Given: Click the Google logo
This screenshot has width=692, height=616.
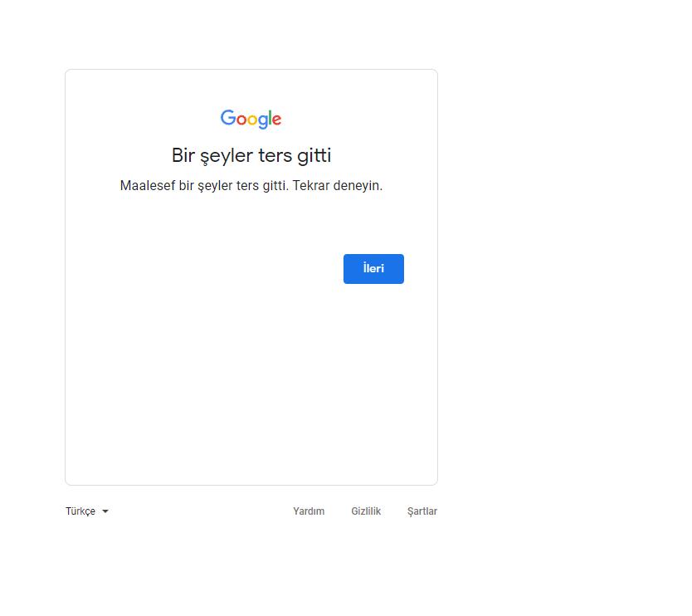Looking at the screenshot, I should [x=251, y=119].
